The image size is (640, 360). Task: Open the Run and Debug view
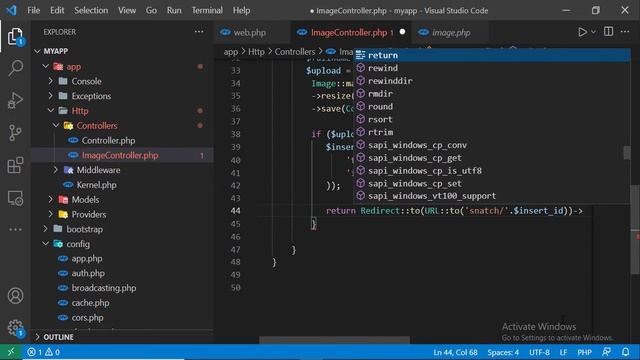15,100
